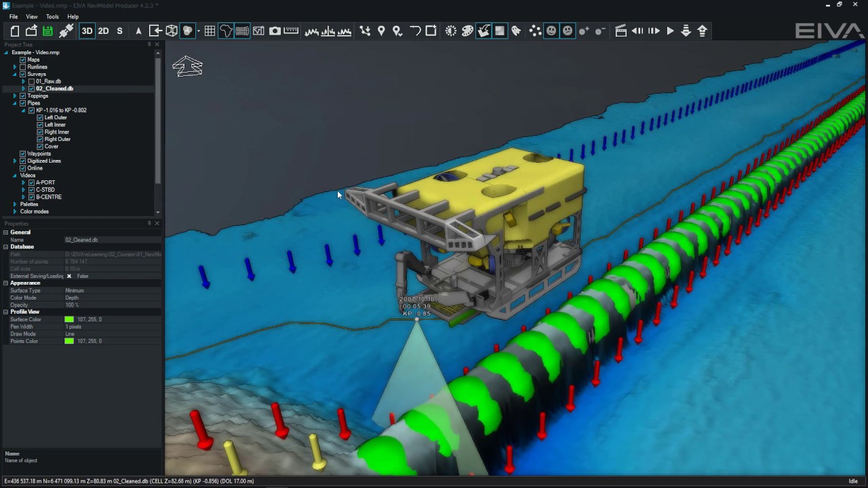Click the striped up arrow icon
This screenshot has width=868, height=488.
[x=703, y=30]
